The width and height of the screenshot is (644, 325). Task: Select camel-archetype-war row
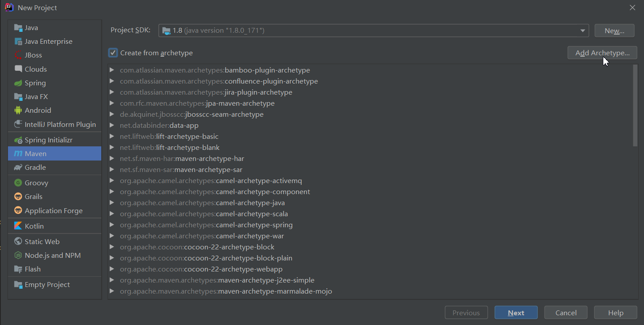370,236
